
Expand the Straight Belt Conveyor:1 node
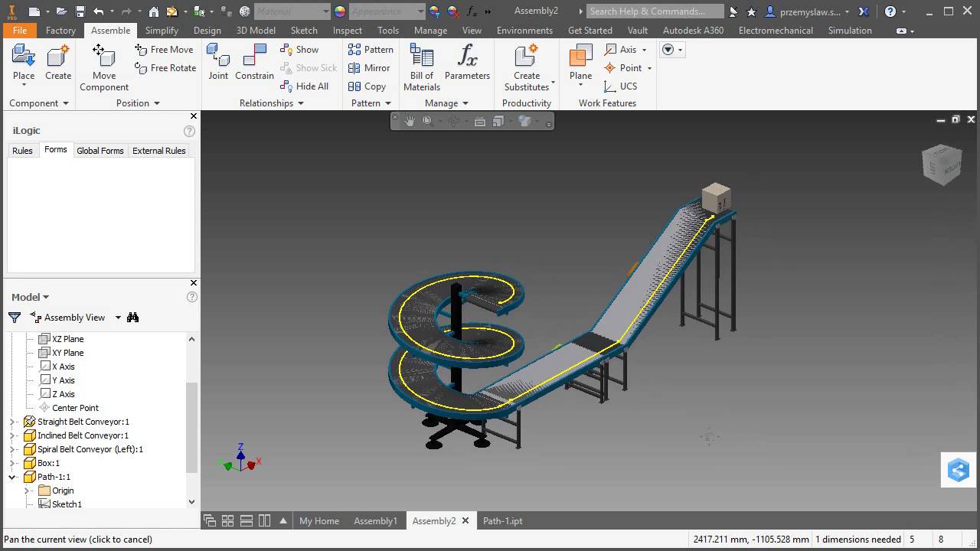[x=12, y=422]
